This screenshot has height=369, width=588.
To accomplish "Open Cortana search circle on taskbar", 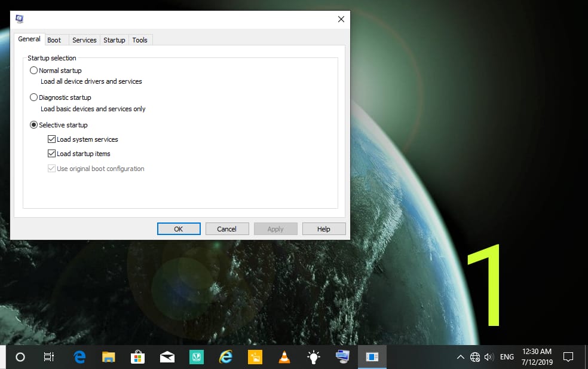I will (20, 357).
